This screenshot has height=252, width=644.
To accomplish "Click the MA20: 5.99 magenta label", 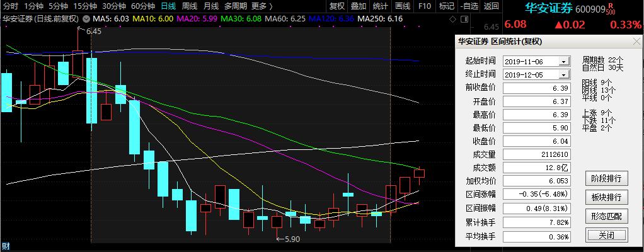I will (x=197, y=19).
